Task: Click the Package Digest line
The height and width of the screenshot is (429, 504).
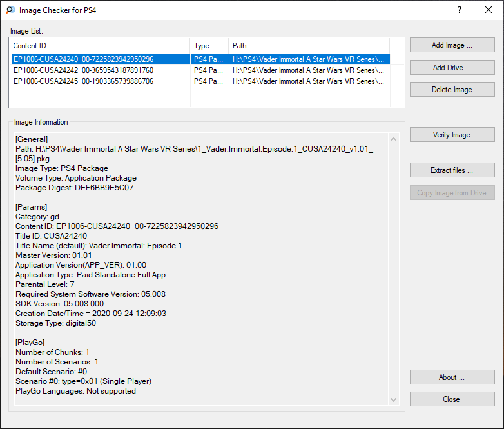Action: click(77, 188)
